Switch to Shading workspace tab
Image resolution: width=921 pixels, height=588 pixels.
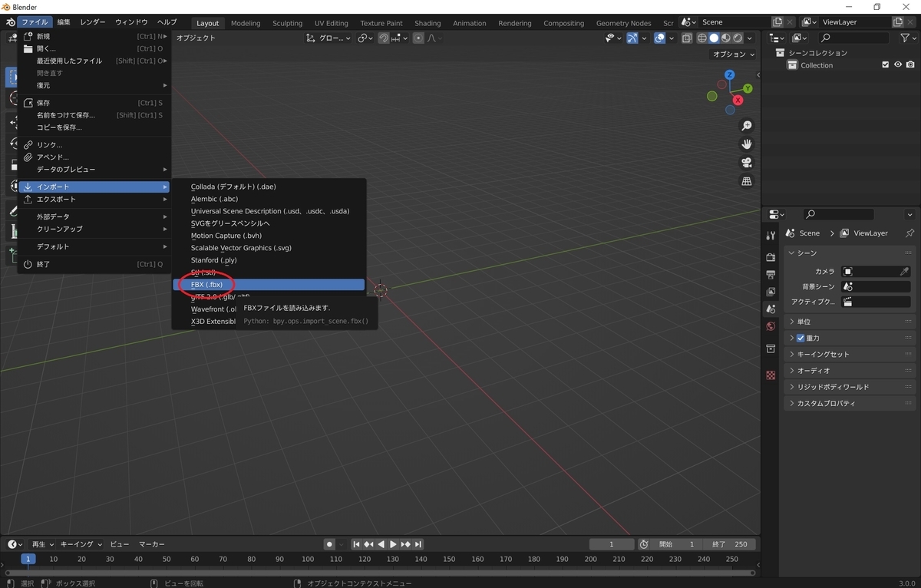click(427, 23)
